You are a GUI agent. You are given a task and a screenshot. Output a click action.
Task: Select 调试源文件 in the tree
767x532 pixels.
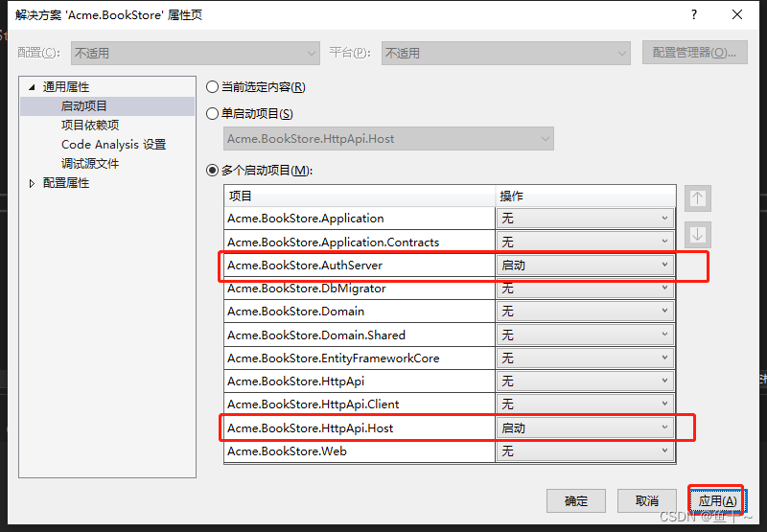(90, 163)
